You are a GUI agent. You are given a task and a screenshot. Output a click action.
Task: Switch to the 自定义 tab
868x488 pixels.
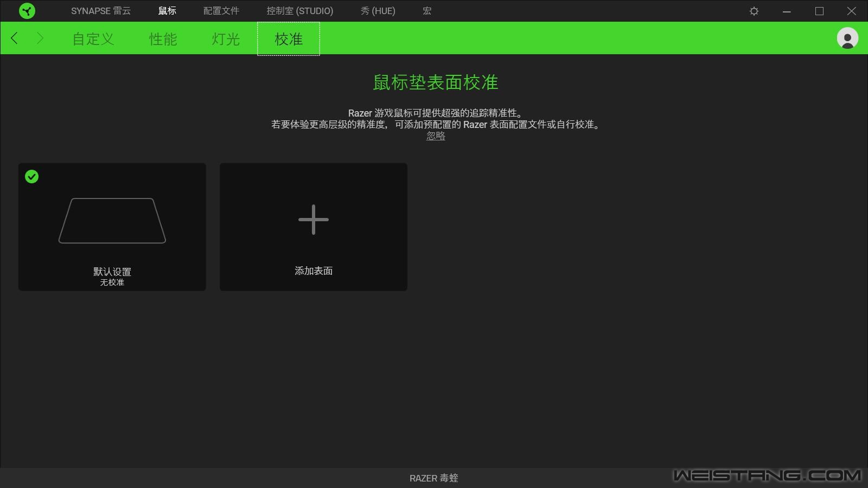[93, 39]
